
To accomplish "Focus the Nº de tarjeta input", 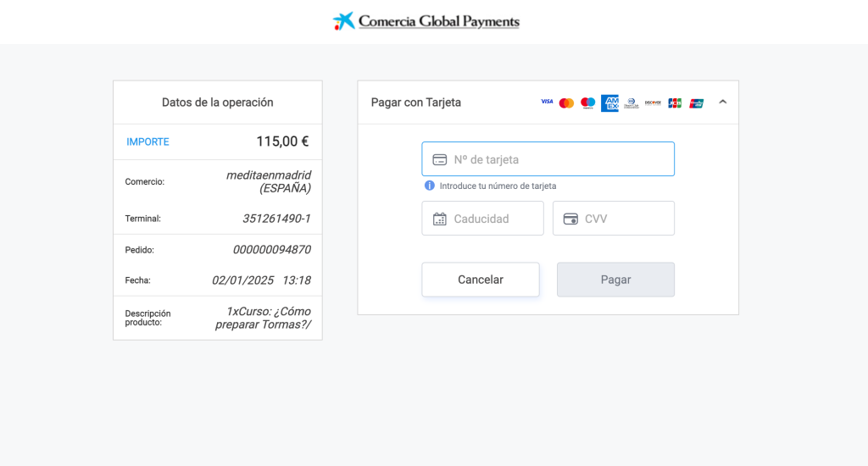I will tap(548, 158).
